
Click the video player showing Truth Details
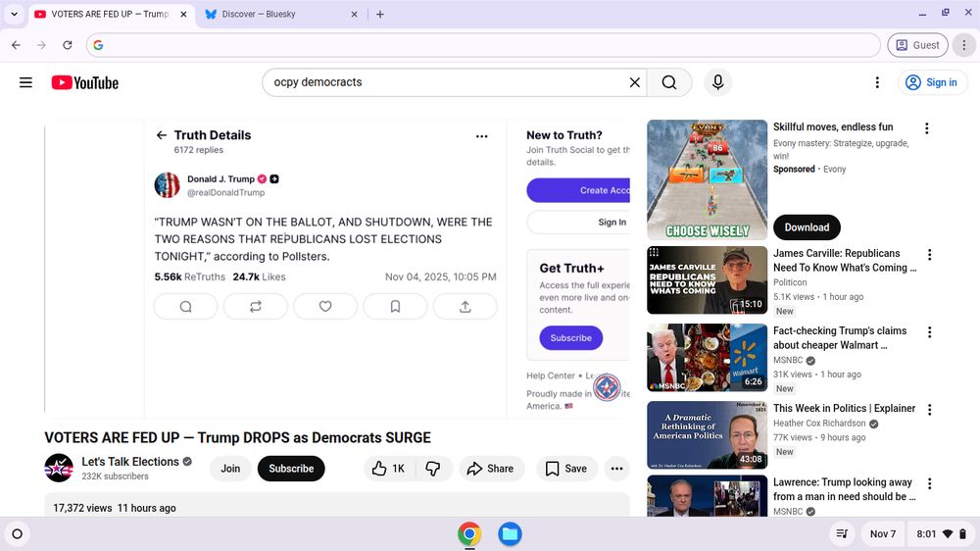(337, 268)
